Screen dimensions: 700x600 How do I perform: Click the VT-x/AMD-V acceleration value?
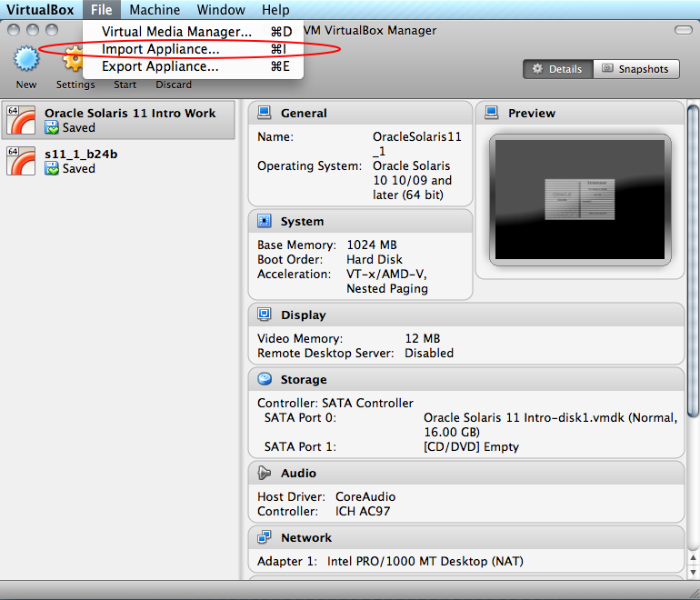[x=386, y=281]
